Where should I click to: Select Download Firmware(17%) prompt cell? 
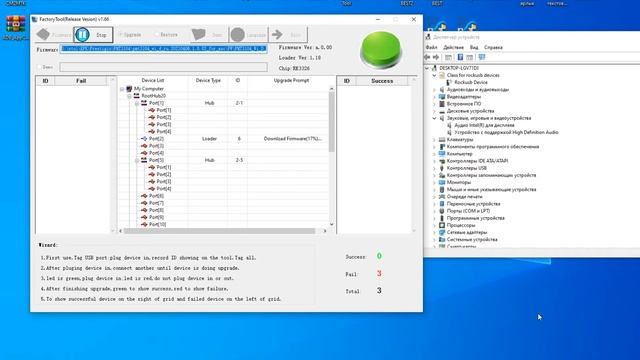click(292, 139)
